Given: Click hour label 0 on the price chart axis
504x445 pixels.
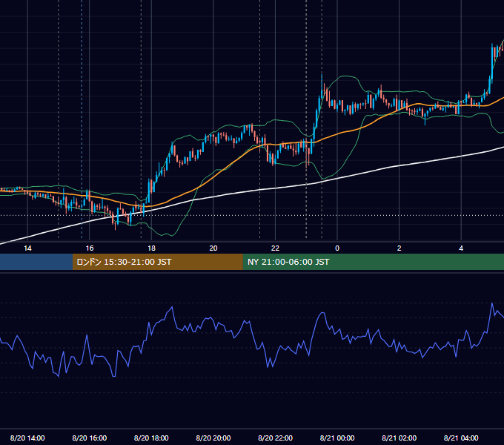Looking at the screenshot, I should (x=337, y=248).
